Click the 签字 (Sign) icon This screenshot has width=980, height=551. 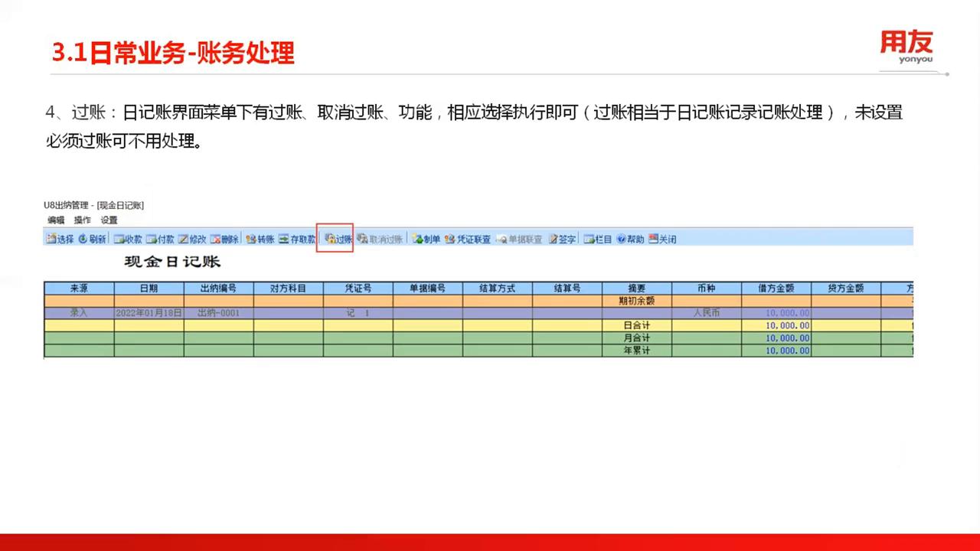(x=562, y=239)
